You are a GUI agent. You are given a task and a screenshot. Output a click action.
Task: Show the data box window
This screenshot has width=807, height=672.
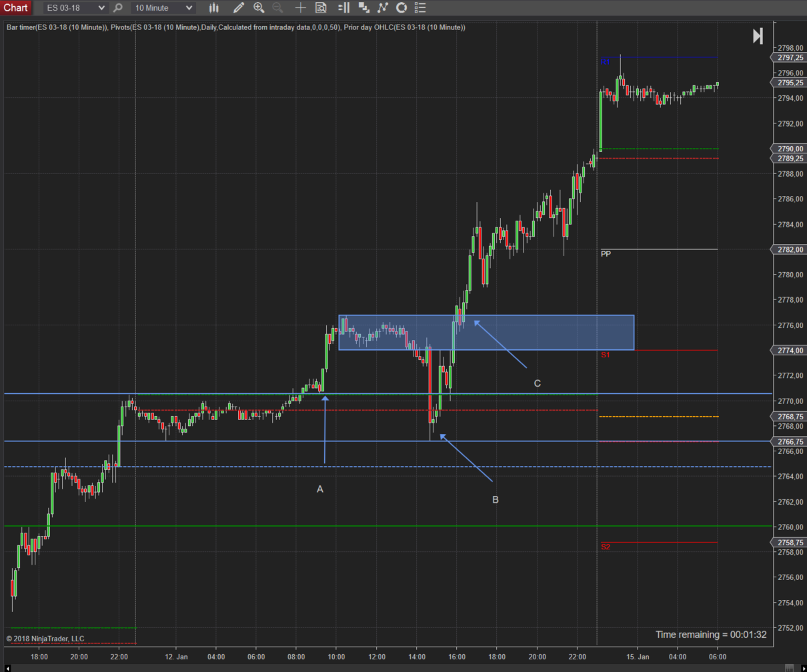point(321,8)
